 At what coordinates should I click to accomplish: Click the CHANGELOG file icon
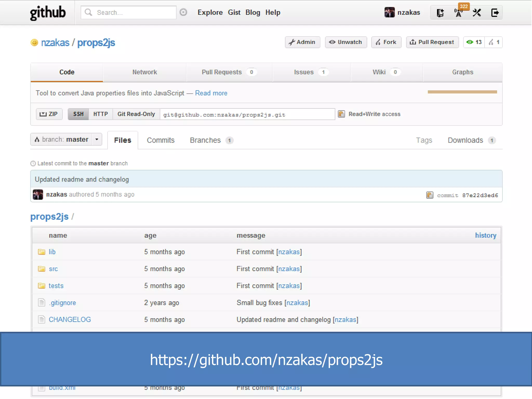[x=42, y=320]
